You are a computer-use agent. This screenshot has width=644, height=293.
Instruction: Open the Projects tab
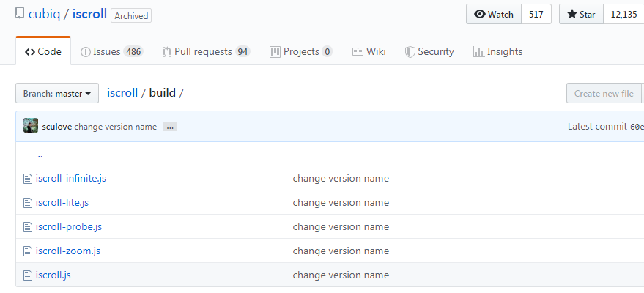click(301, 52)
